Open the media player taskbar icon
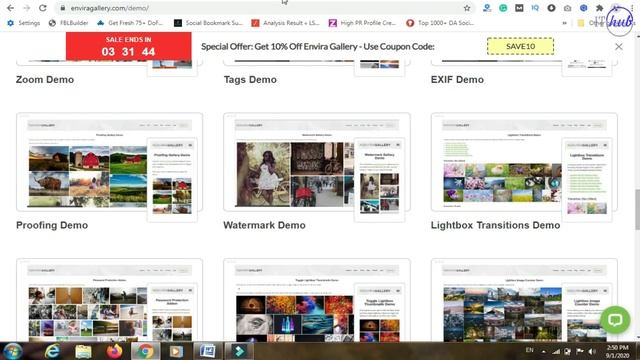Viewport: 640px width, 360px height. tap(176, 351)
